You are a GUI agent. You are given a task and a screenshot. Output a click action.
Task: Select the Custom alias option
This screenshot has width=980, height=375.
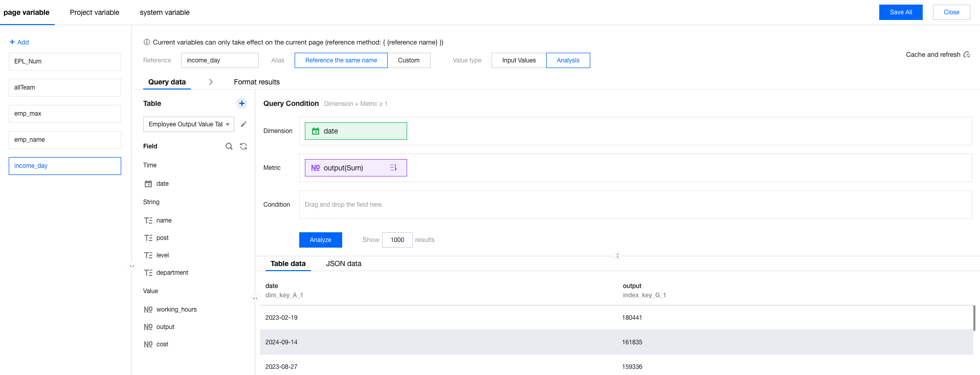(409, 60)
